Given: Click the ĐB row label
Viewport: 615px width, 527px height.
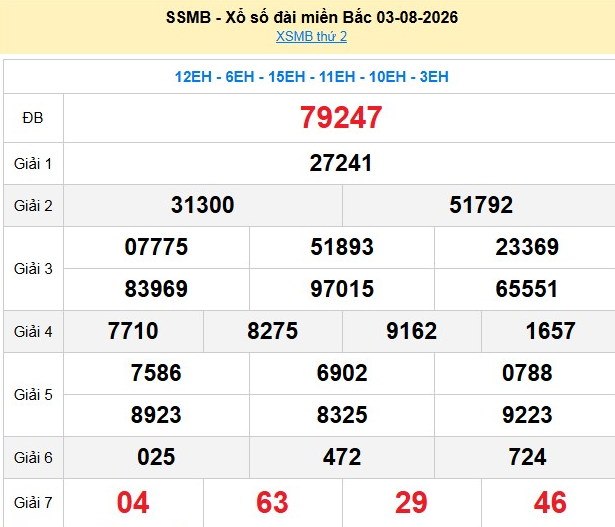Looking at the screenshot, I should pyautogui.click(x=33, y=118).
